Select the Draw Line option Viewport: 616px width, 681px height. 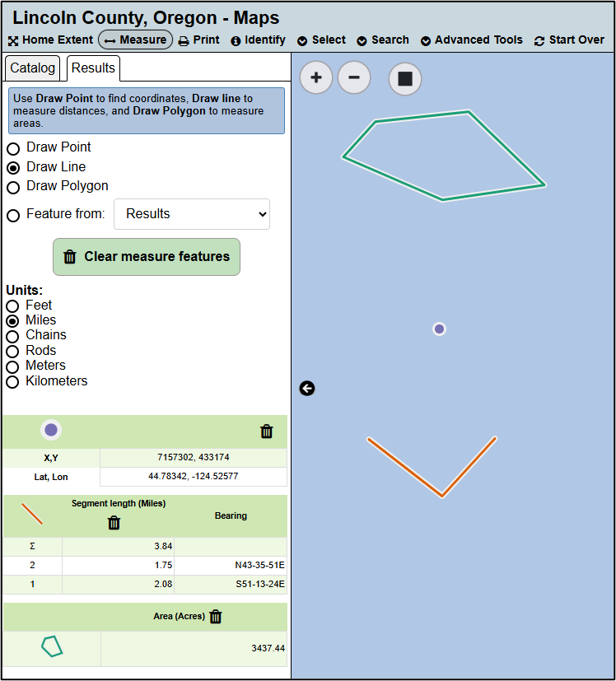coord(13,168)
